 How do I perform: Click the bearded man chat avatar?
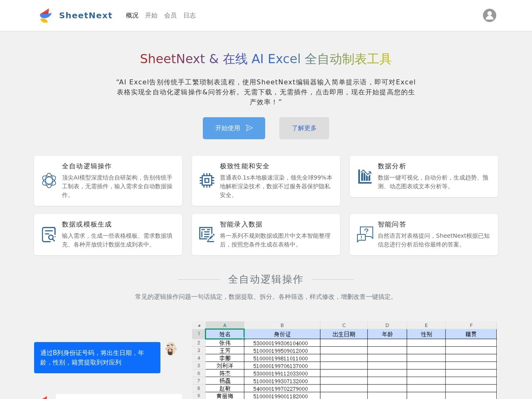[x=171, y=349]
